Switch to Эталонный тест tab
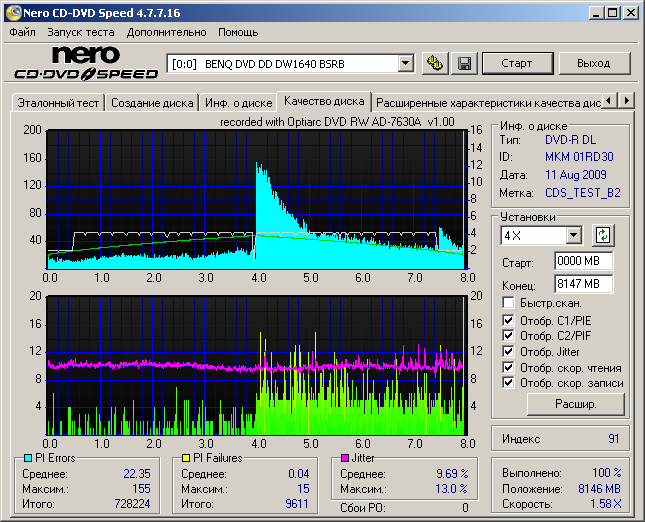The width and height of the screenshot is (645, 522). tap(58, 102)
